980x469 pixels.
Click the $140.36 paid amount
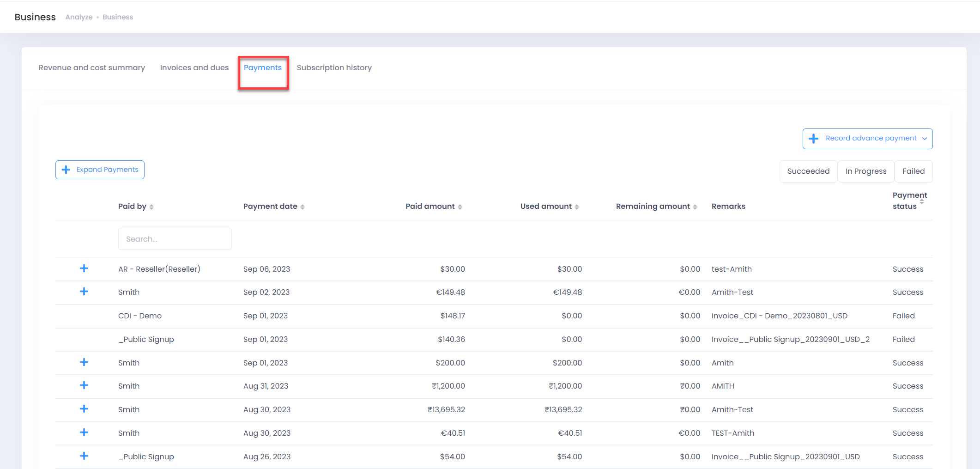point(451,339)
